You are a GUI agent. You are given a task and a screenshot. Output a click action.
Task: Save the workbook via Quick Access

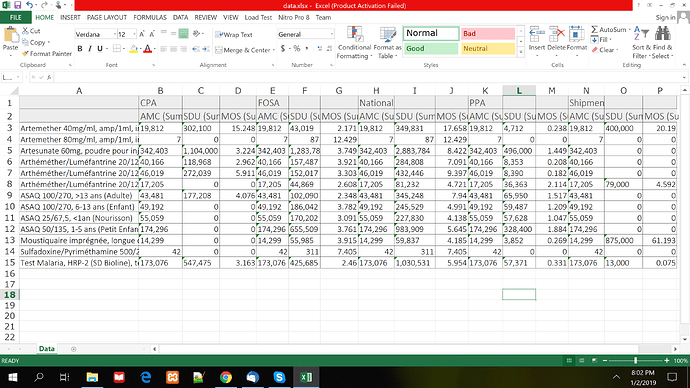(18, 5)
